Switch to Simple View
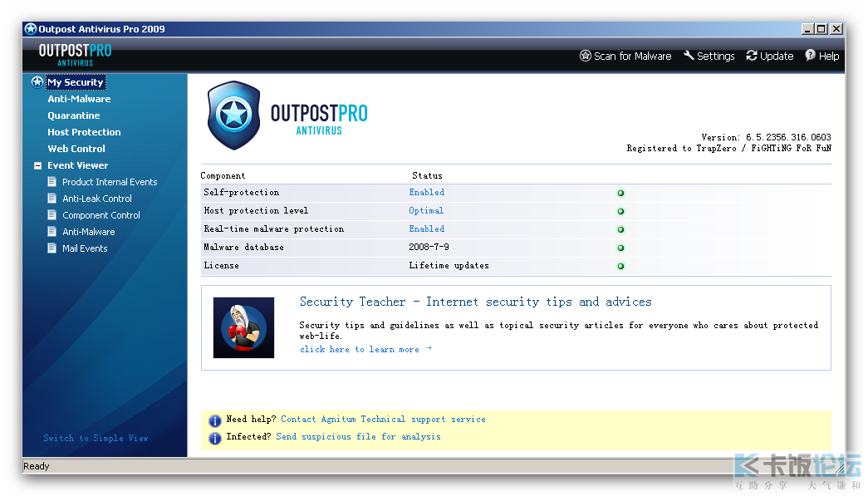The width and height of the screenshot is (868, 496). pyautogui.click(x=96, y=438)
